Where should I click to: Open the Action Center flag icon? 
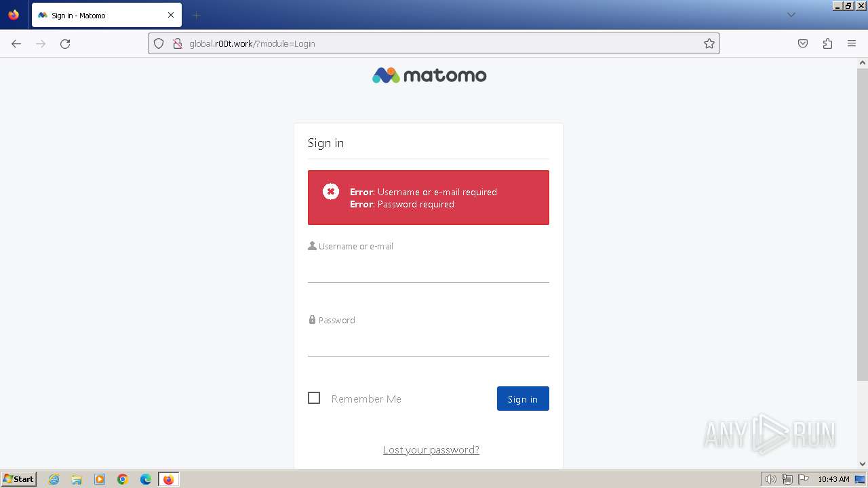pos(804,479)
